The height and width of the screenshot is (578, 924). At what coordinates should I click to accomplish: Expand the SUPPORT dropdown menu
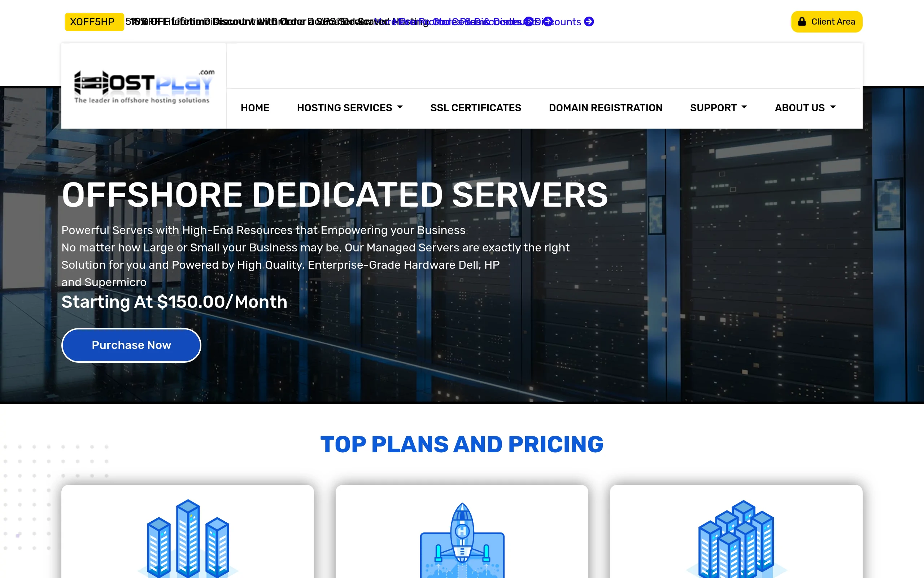click(718, 108)
